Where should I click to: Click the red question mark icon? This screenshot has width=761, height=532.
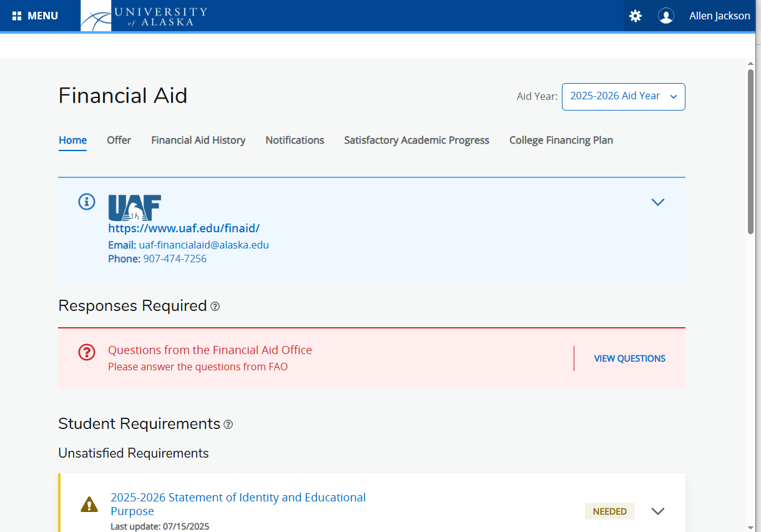87,352
